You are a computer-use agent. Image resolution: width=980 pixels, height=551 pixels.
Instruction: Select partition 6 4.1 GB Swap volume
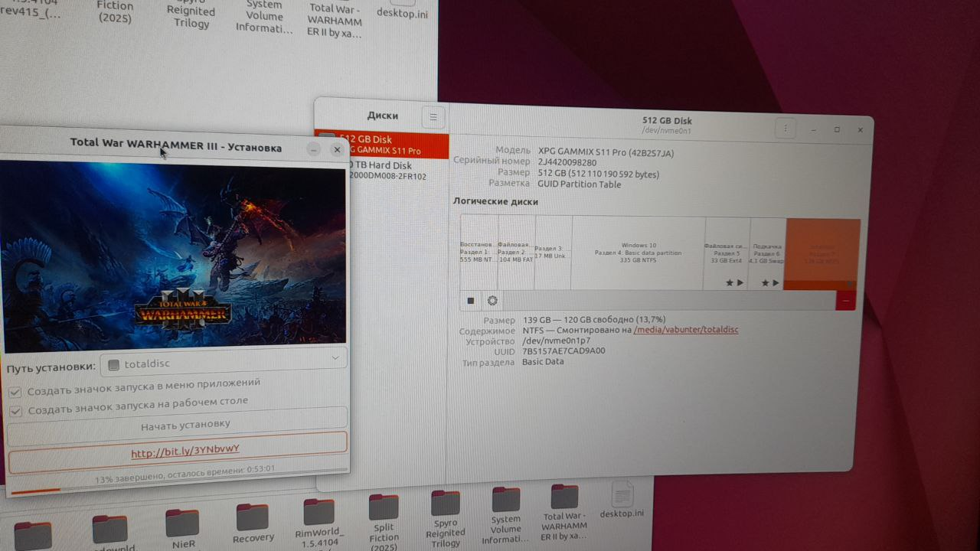point(766,255)
